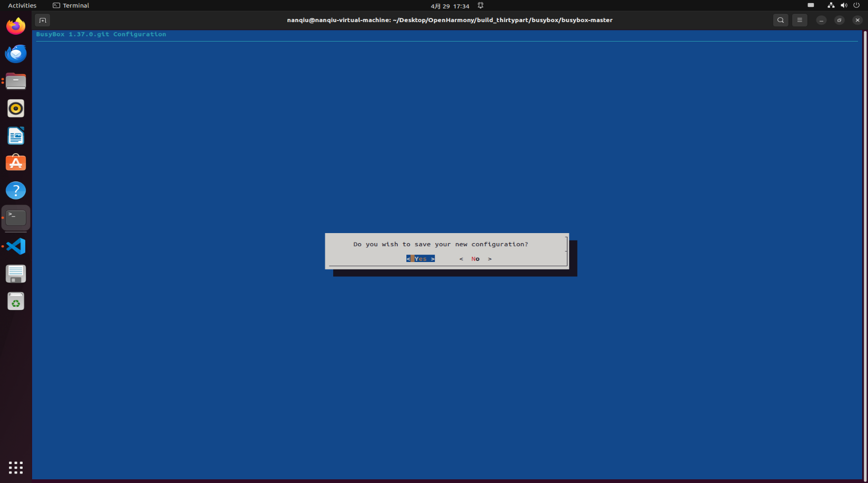
Task: Click the notification bell icon
Action: click(x=481, y=5)
